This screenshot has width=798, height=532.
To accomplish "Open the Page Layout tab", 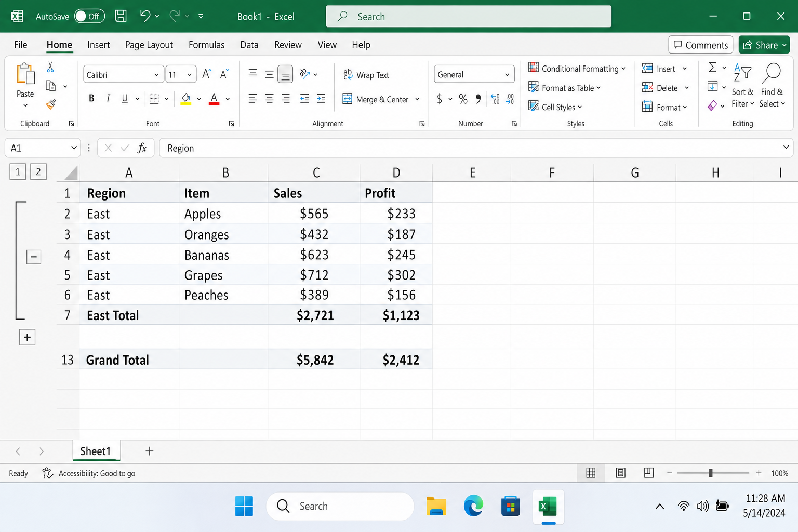I will coord(149,45).
